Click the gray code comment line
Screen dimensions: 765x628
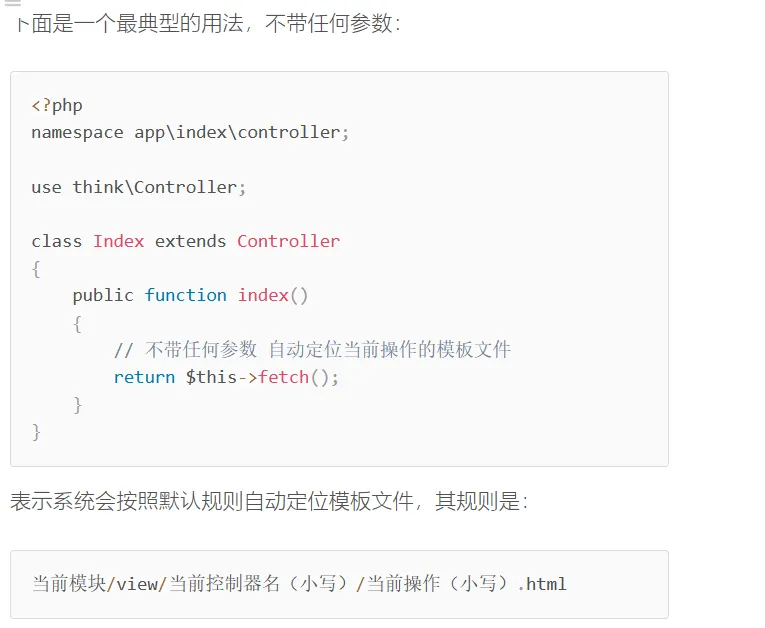tap(312, 350)
